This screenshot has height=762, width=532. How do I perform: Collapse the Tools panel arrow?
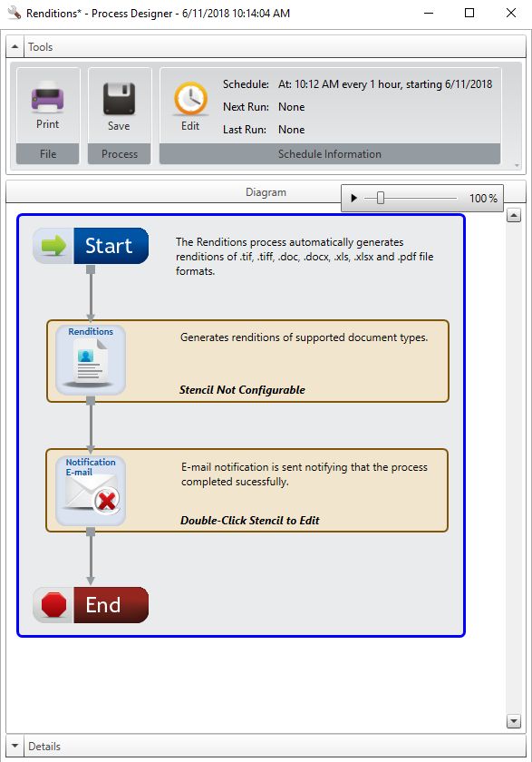(x=15, y=46)
